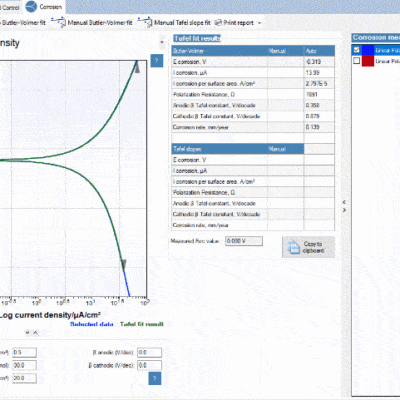Open the Print report dropdown arrow

260,23
